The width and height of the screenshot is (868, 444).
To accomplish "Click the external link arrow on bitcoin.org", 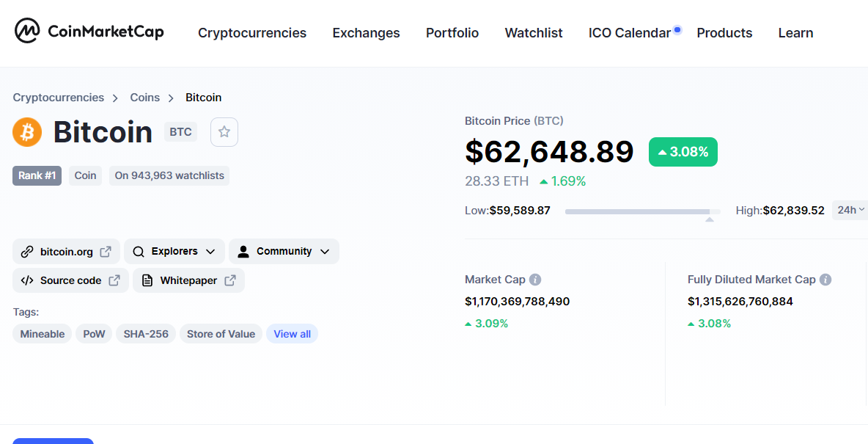I will 105,252.
